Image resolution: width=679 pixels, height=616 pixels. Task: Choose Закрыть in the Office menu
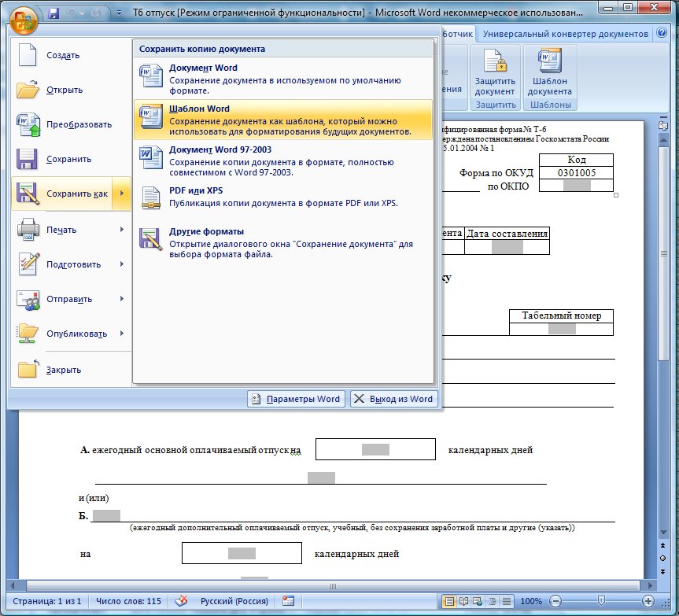(x=71, y=370)
